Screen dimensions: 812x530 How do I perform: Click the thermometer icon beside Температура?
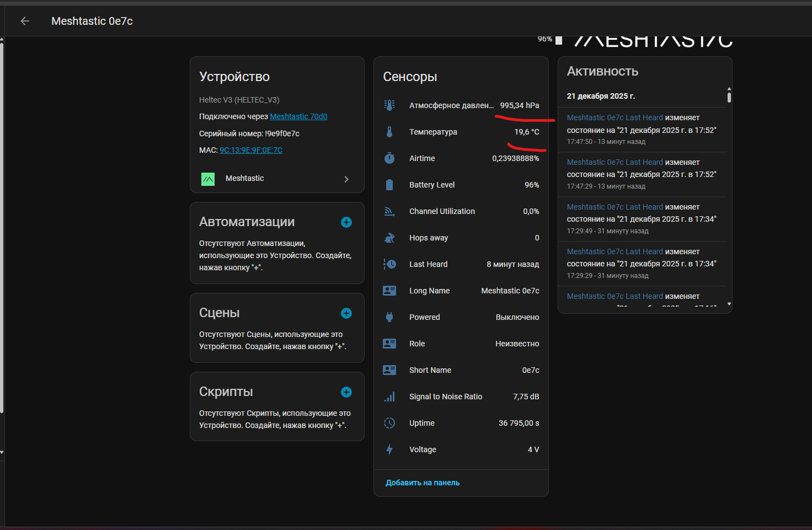[x=389, y=132]
